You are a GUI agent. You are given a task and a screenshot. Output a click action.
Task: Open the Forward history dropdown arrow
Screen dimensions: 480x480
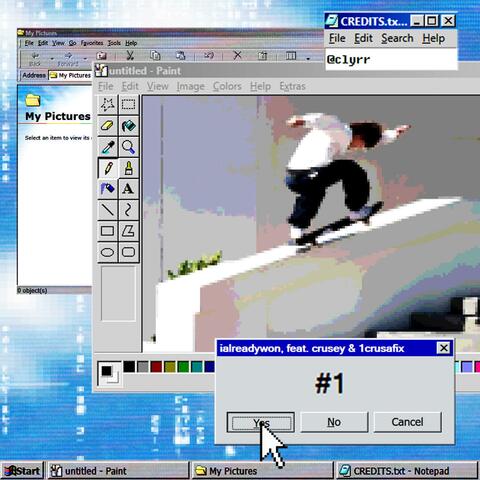coord(85,59)
